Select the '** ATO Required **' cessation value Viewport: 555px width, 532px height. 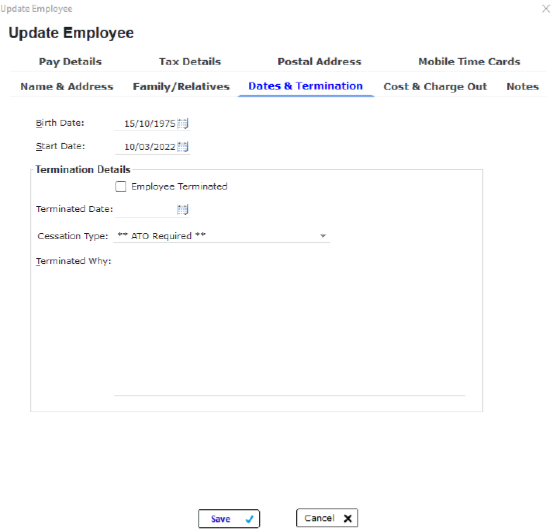coord(161,236)
